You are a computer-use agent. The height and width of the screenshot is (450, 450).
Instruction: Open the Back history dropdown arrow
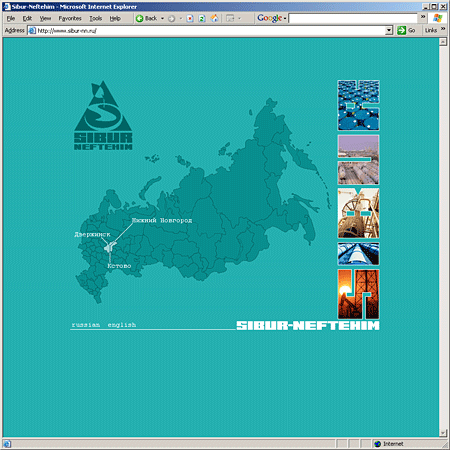(162, 18)
